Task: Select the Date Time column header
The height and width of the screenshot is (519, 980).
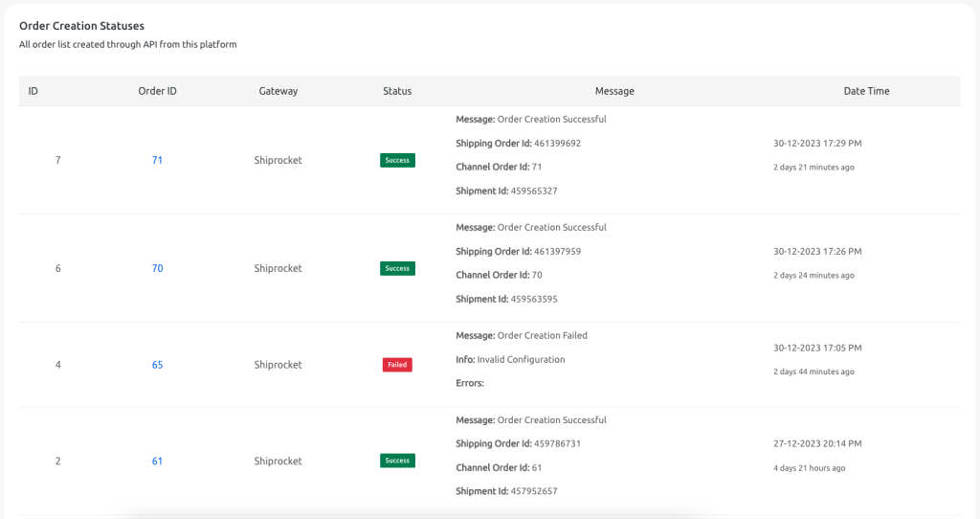Action: [x=866, y=91]
